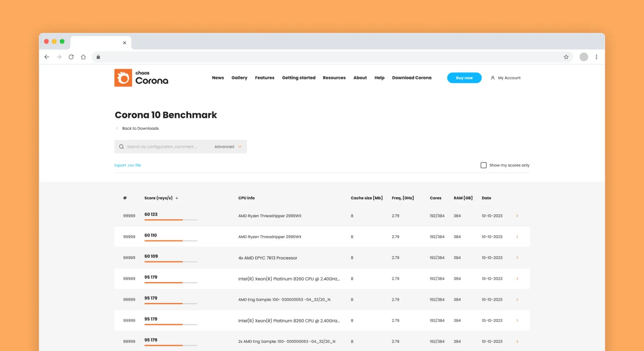Open the browser profile avatar
The height and width of the screenshot is (351, 644).
pyautogui.click(x=584, y=57)
